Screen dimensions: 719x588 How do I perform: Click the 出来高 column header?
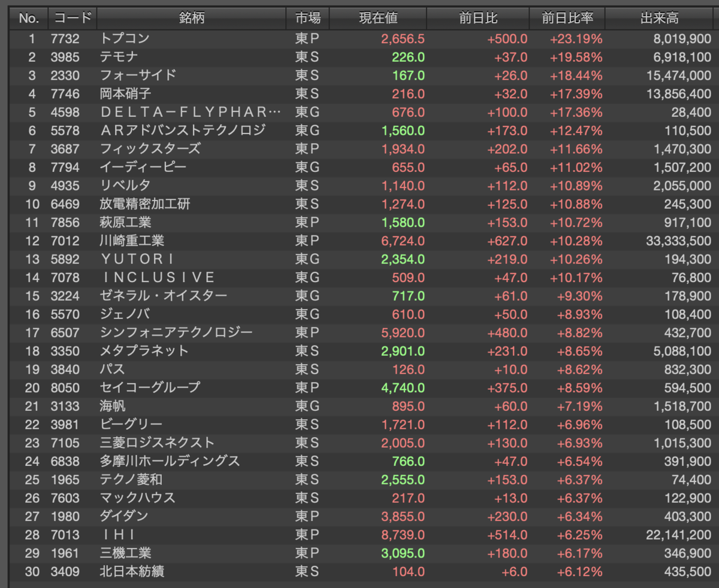coord(659,18)
